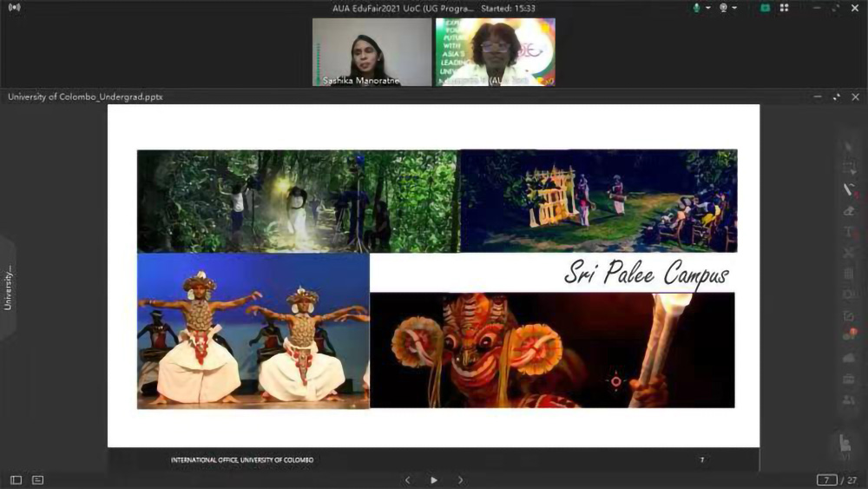
Task: Advance to the next slide arrow
Action: (460, 480)
